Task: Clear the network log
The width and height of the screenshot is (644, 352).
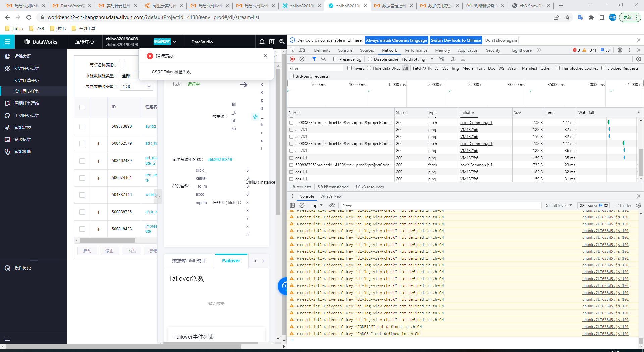Action: pyautogui.click(x=302, y=59)
